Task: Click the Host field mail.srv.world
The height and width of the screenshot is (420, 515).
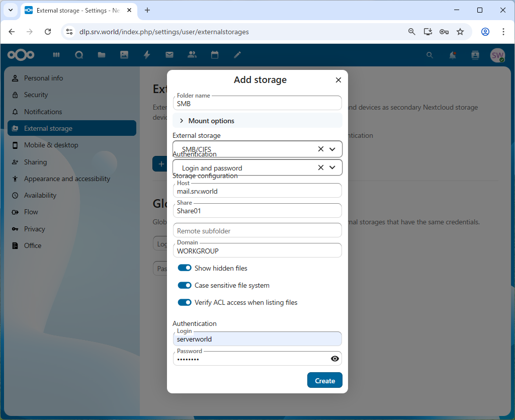Action: pyautogui.click(x=257, y=191)
